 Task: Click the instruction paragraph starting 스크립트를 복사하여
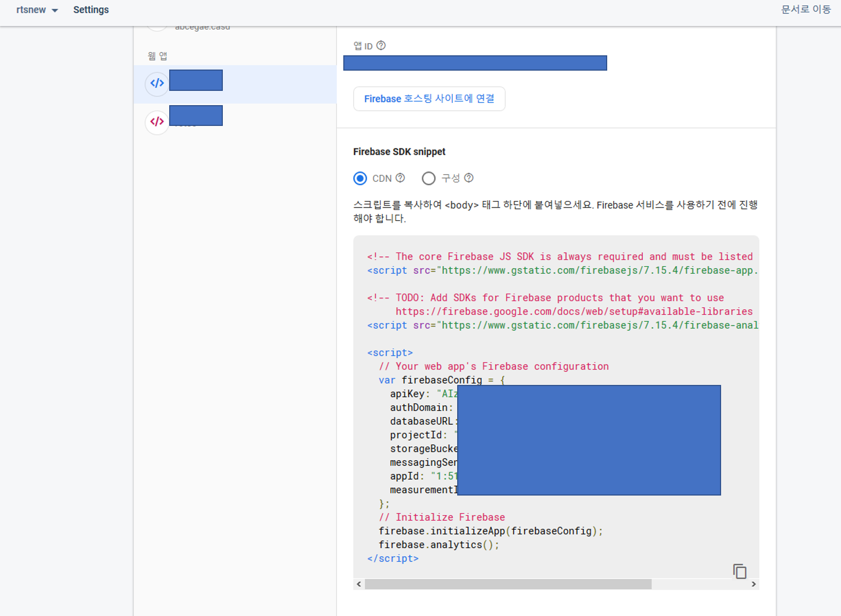pos(555,211)
